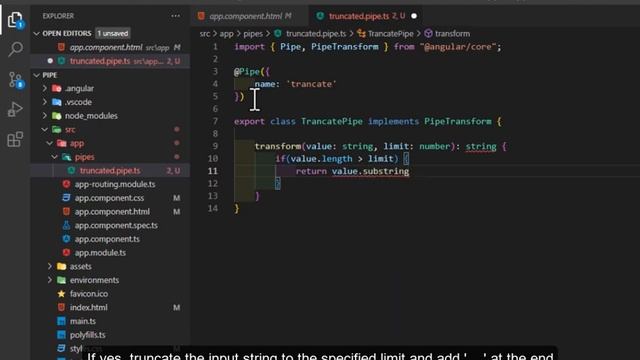Open the Explorer view in the activity bar
Viewport: 640px width, 360px height.
point(15,20)
